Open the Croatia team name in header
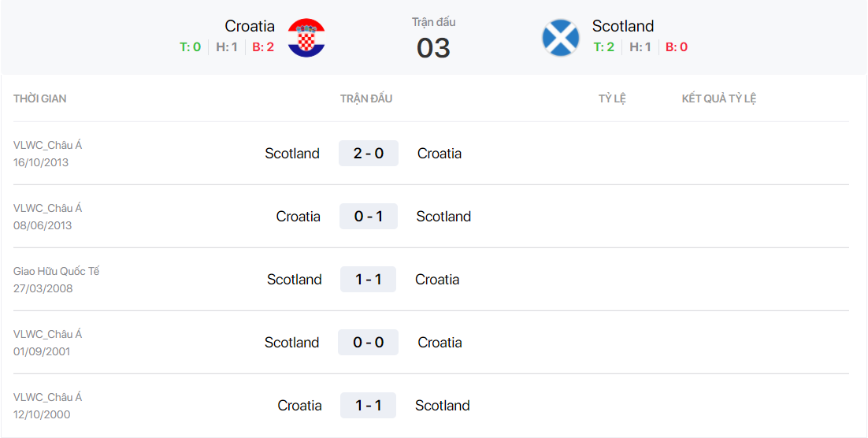 250,26
